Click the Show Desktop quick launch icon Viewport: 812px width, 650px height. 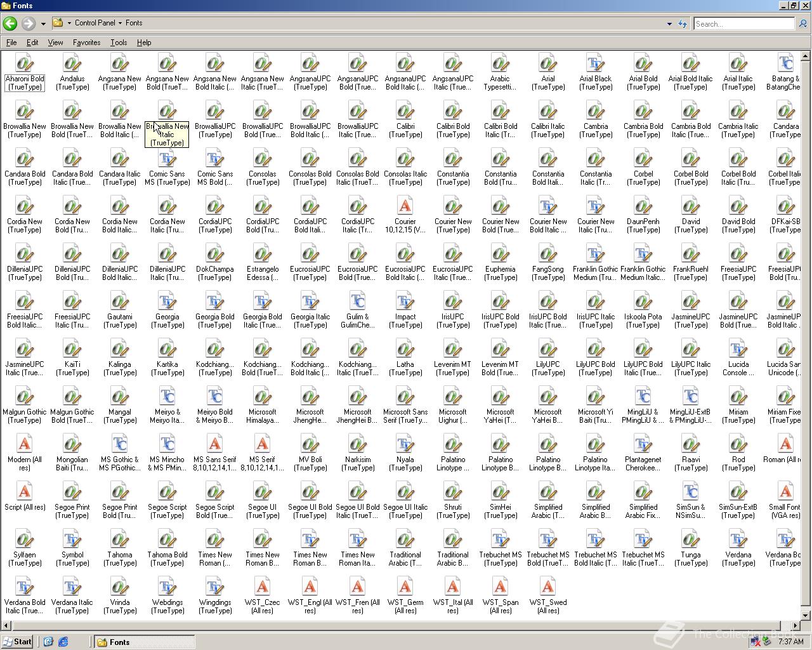pos(48,642)
